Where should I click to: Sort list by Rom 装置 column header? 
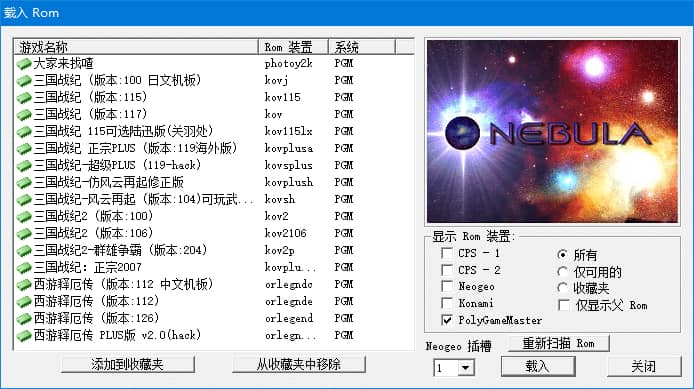point(293,47)
